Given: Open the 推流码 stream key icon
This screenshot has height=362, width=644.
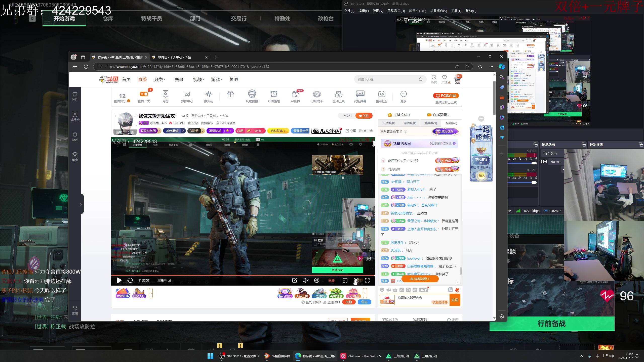Looking at the screenshot, I should click(209, 97).
